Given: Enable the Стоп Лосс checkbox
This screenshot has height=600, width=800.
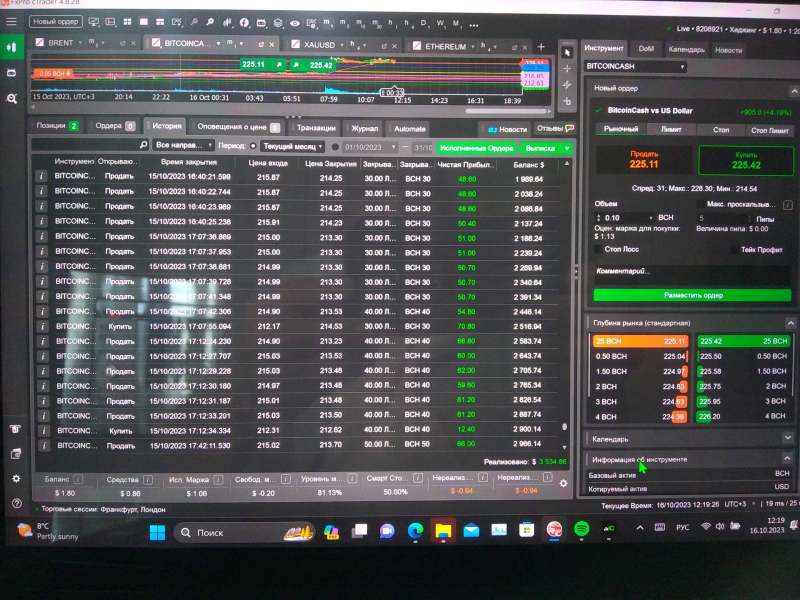Looking at the screenshot, I should pos(598,249).
